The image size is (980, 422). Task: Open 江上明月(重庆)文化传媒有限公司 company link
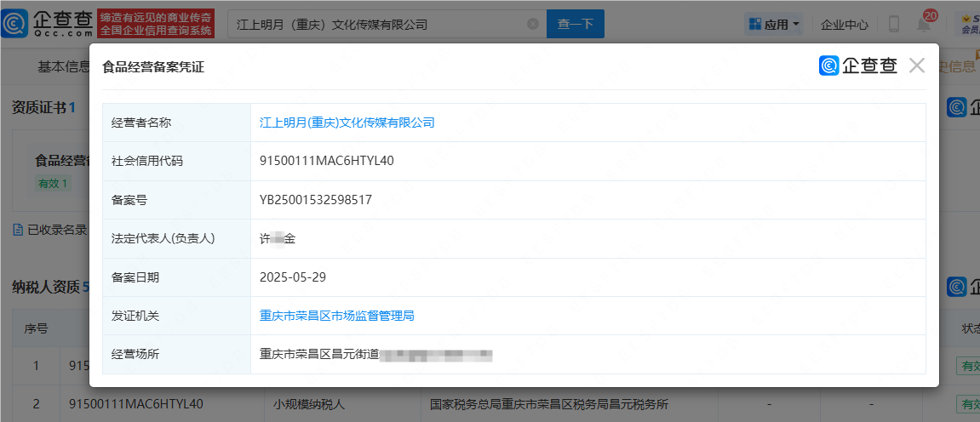[347, 123]
